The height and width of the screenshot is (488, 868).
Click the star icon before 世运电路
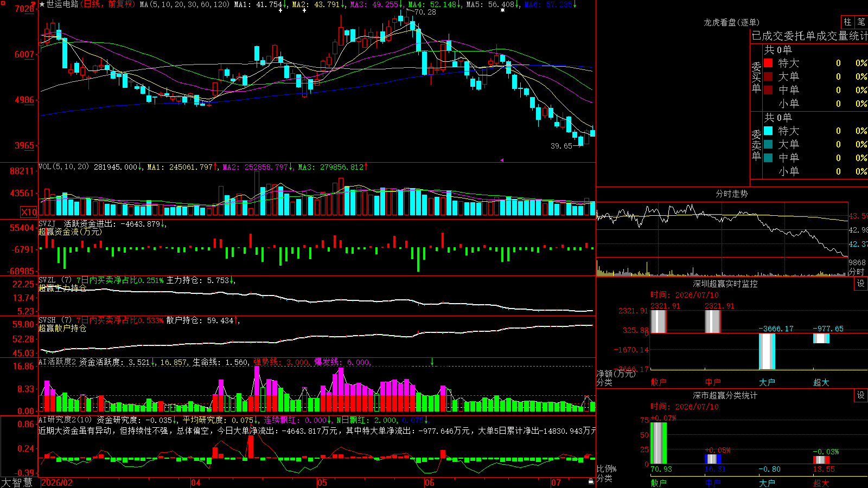coord(42,4)
